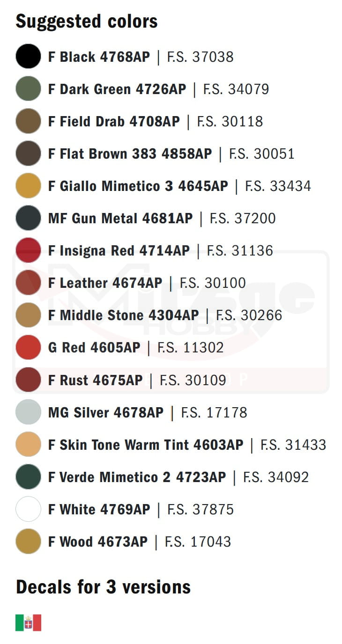
Task: Choose the Leather 4674AP color circle
Action: coord(28,283)
